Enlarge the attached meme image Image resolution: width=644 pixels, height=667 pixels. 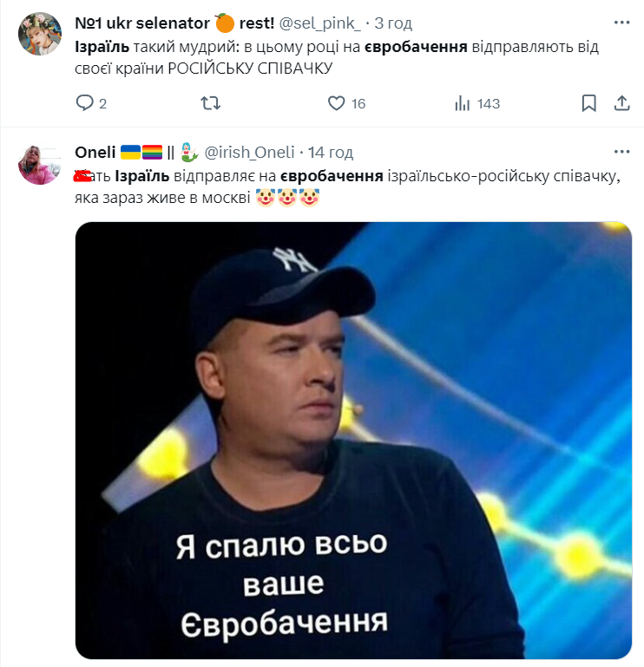[x=353, y=441]
